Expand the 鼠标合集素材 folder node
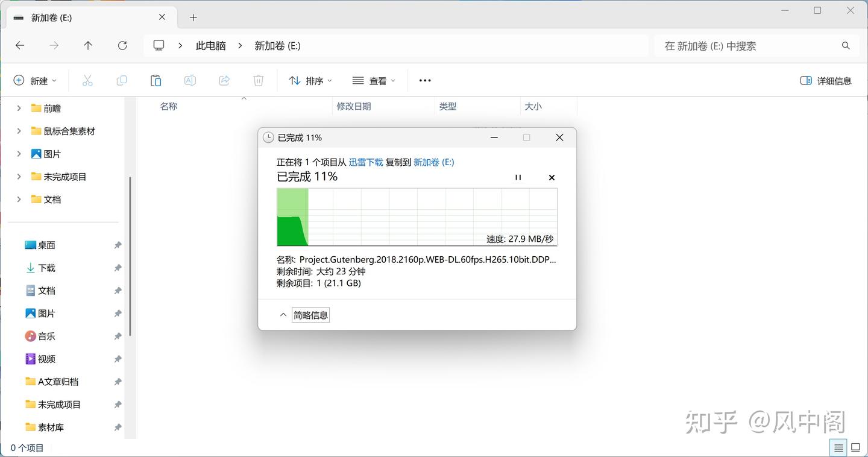 pyautogui.click(x=19, y=131)
